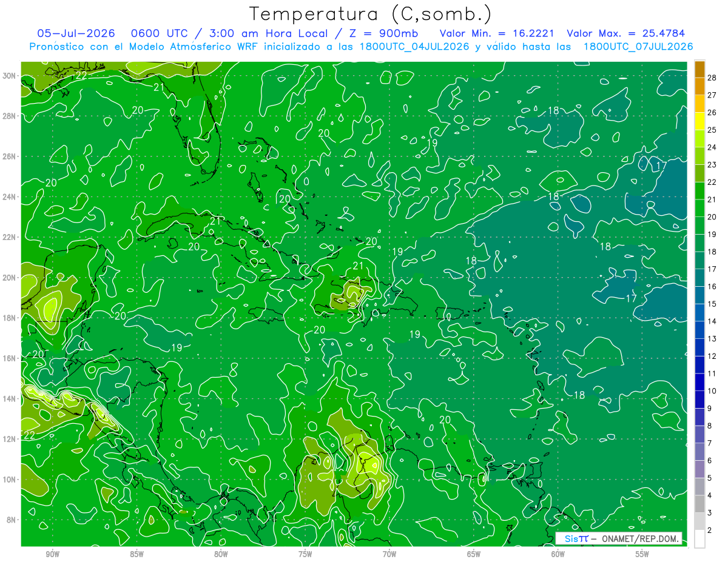Click the colorbar label 12

point(712,356)
